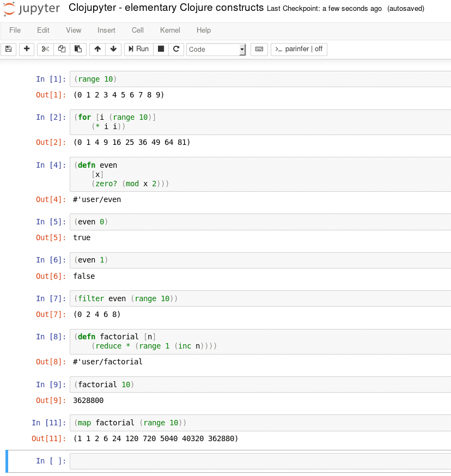Save and checkpoint the notebook
The width and height of the screenshot is (451, 476).
click(x=9, y=49)
